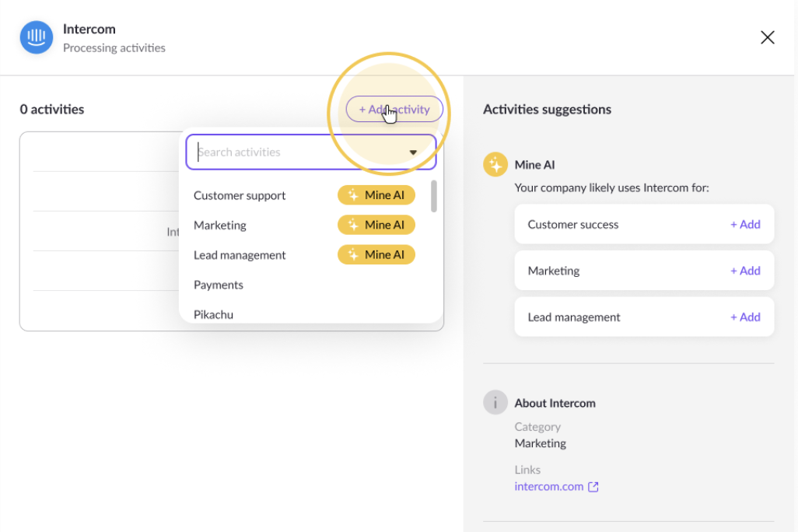Add the Lead management suggestion
The image size is (798, 532).
click(x=745, y=317)
